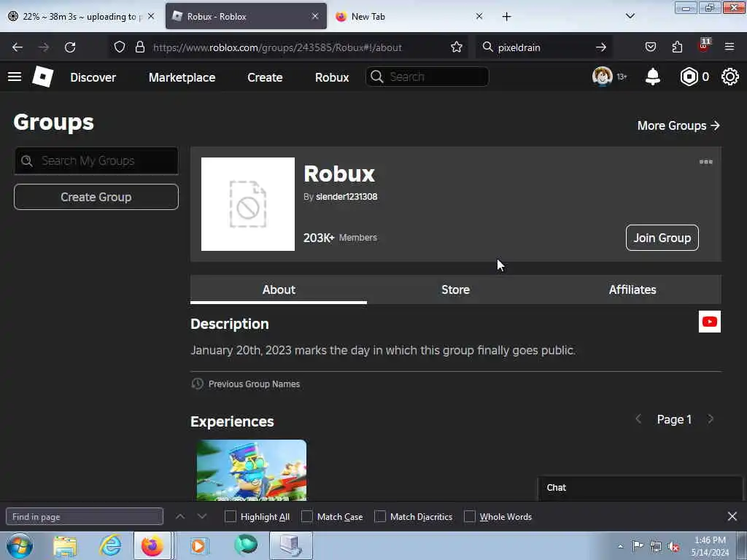Open Roblox notifications bell
This screenshot has width=747, height=560.
point(653,77)
